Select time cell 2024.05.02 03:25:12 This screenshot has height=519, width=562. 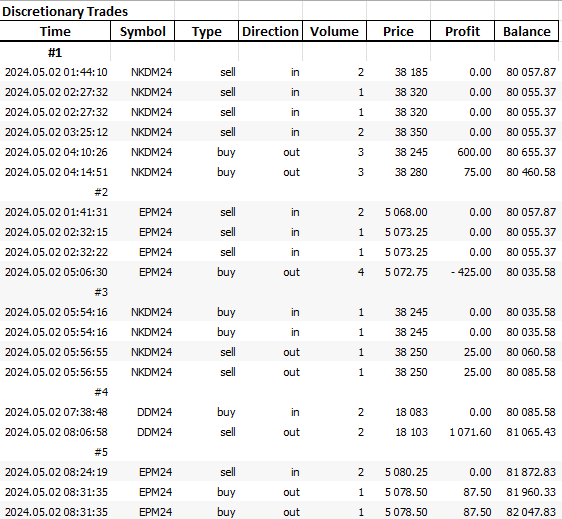pos(56,132)
